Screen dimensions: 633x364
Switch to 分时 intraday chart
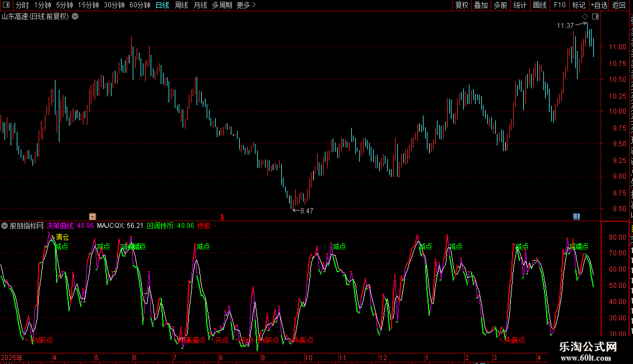click(x=22, y=5)
